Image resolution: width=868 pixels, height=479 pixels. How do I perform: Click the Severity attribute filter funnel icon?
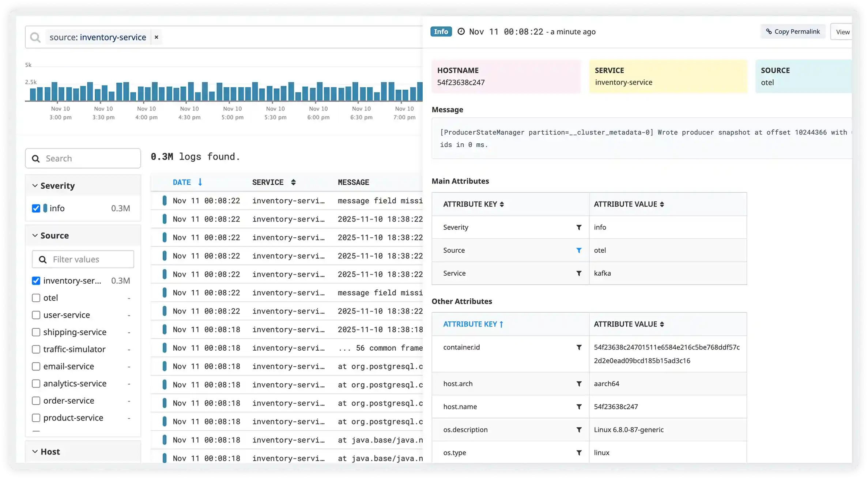(579, 227)
